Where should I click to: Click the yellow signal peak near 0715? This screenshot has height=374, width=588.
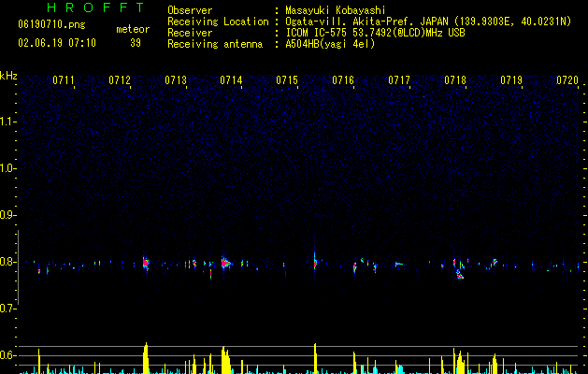point(315,359)
